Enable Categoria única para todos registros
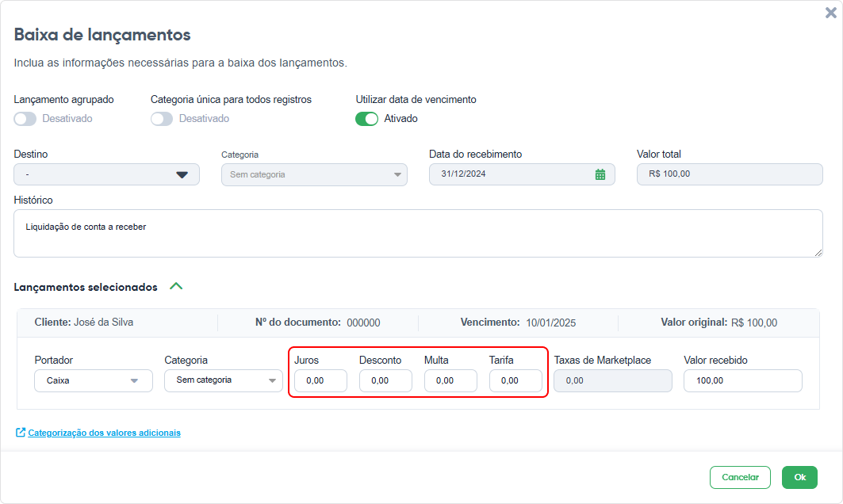 pyautogui.click(x=162, y=119)
